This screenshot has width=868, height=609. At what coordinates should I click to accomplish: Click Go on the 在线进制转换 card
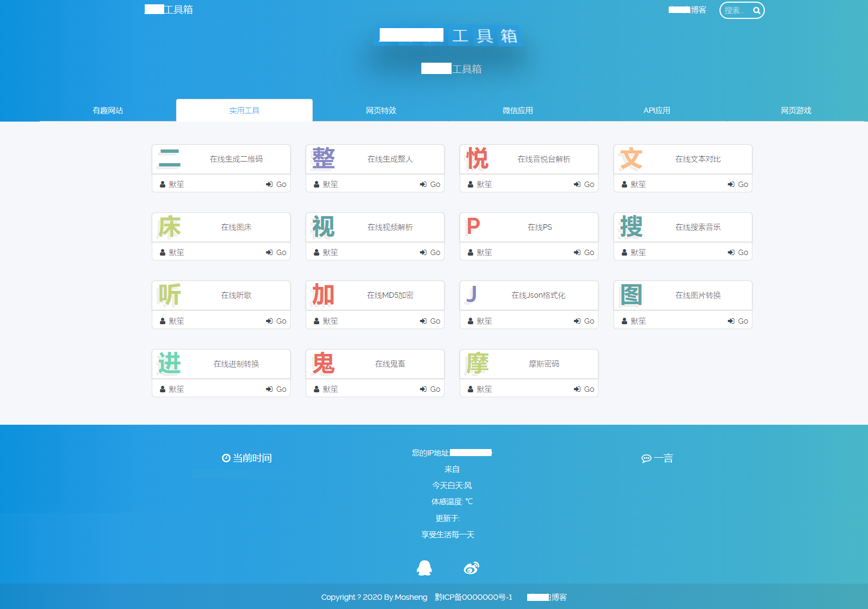pos(276,389)
